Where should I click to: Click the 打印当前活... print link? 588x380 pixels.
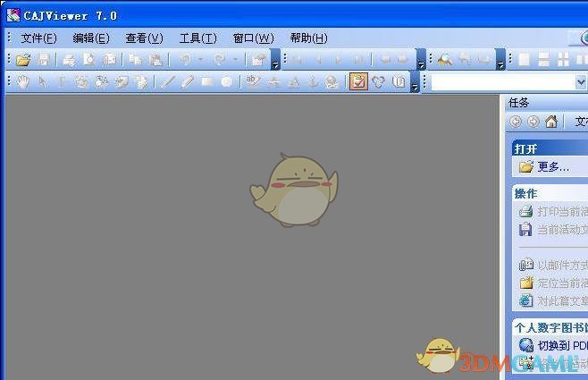[563, 212]
